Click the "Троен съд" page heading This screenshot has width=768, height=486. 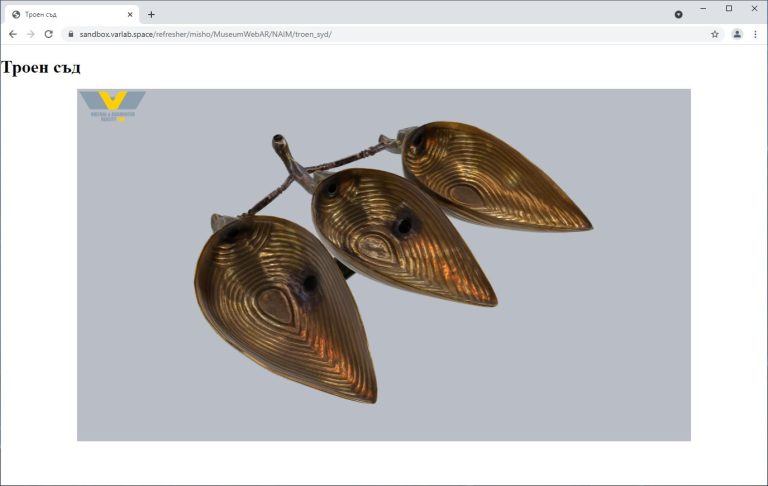pos(41,68)
